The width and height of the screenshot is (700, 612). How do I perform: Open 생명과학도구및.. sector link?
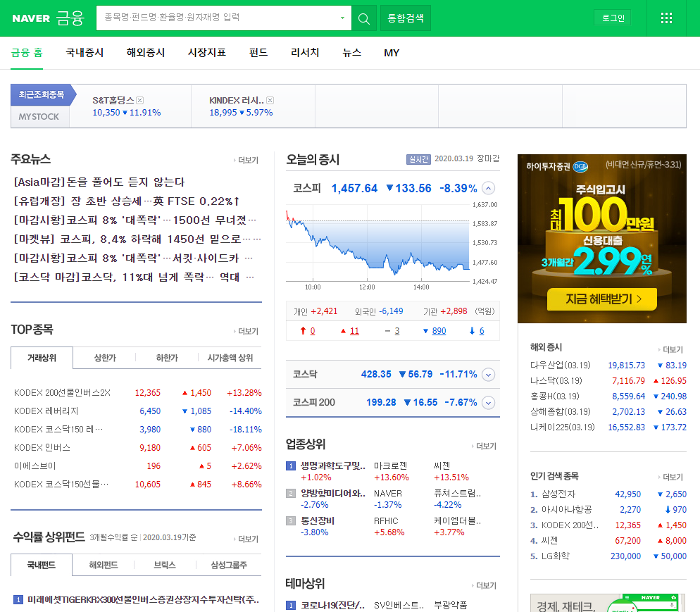point(332,466)
